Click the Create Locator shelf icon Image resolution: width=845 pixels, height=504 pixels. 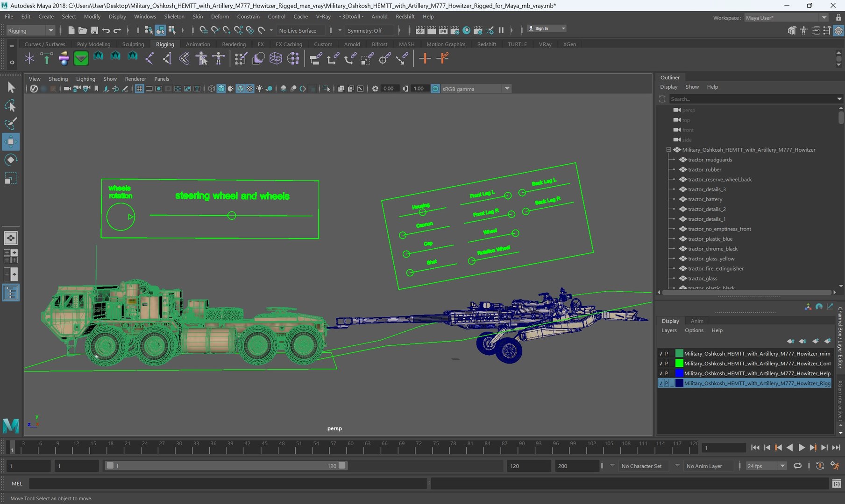(29, 58)
